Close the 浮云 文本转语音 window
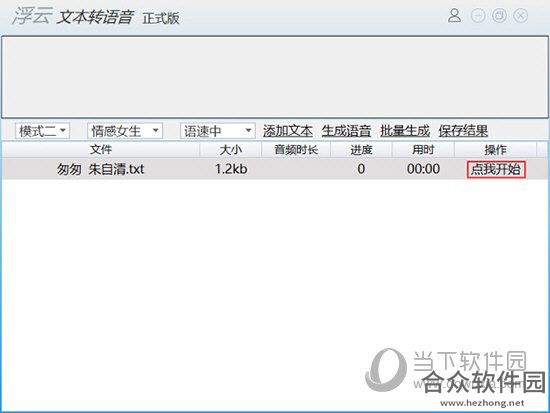This screenshot has height=413, width=550. point(521,16)
